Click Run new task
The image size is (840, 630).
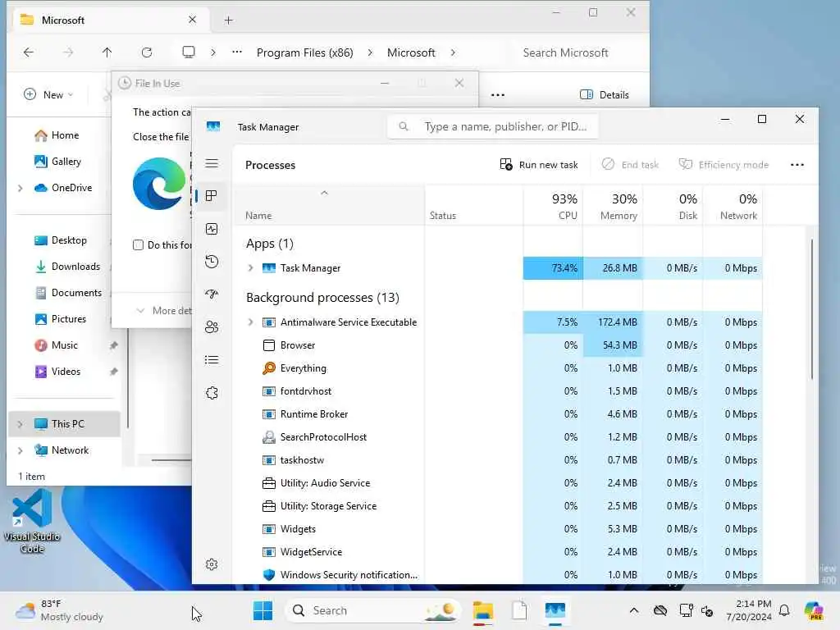click(x=539, y=165)
